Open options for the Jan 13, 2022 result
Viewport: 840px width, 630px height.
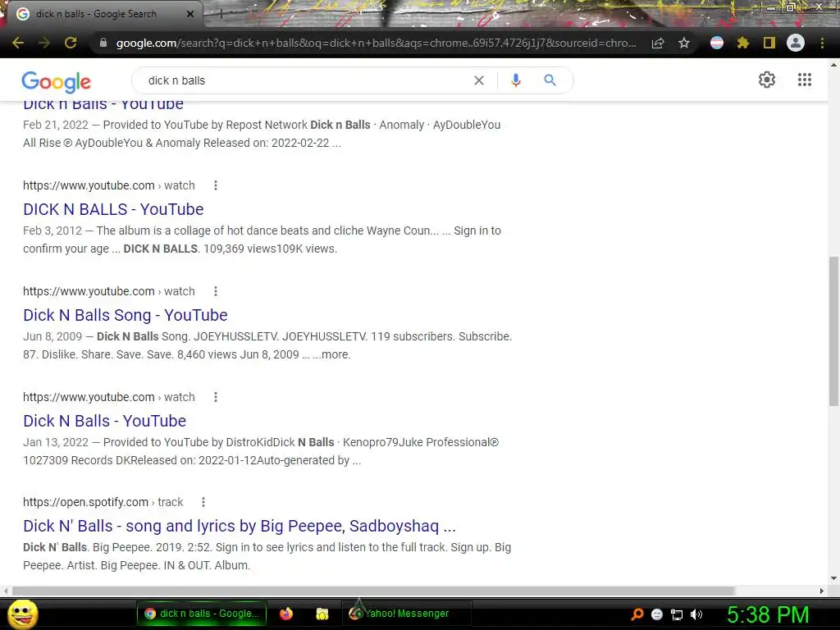[x=216, y=397]
